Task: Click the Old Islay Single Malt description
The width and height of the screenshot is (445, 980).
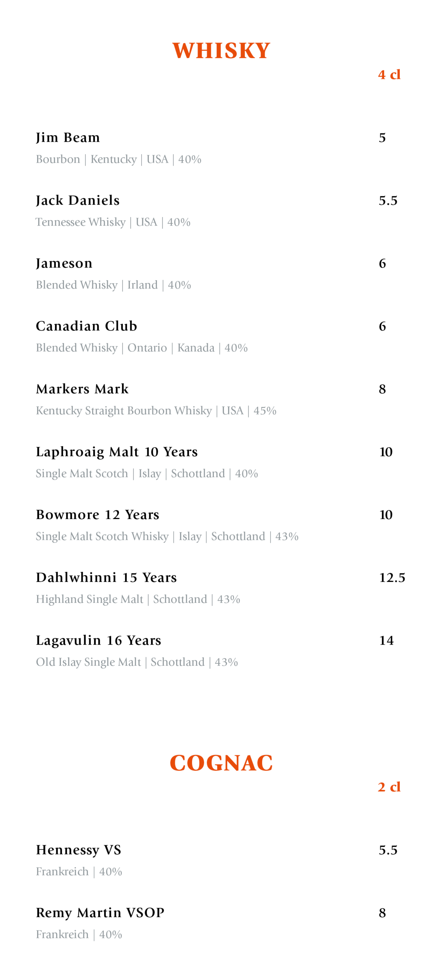Action: pyautogui.click(x=88, y=662)
